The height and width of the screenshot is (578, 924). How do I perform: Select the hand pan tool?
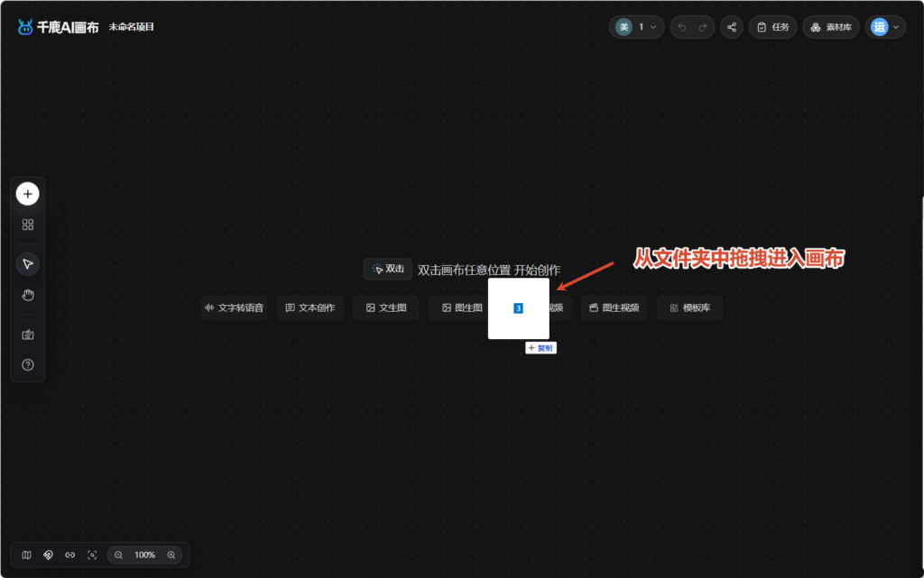[28, 295]
